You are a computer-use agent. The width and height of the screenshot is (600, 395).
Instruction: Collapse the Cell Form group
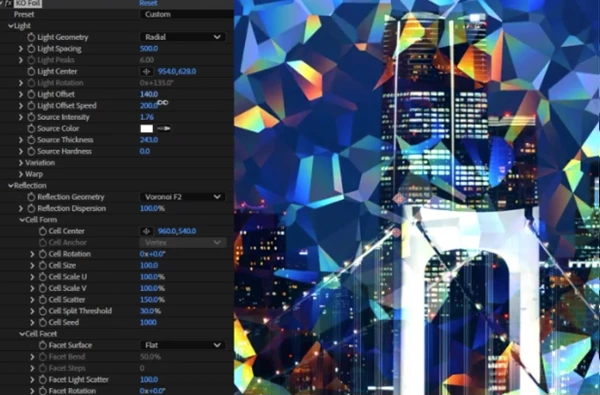[22, 220]
